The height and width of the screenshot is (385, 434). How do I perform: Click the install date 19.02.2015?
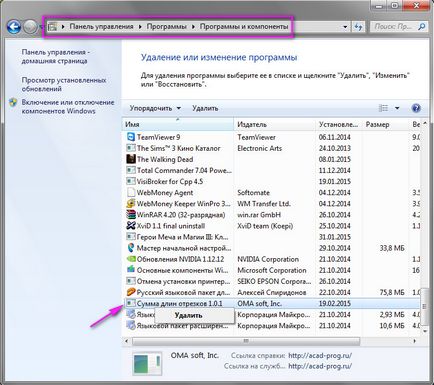click(335, 304)
